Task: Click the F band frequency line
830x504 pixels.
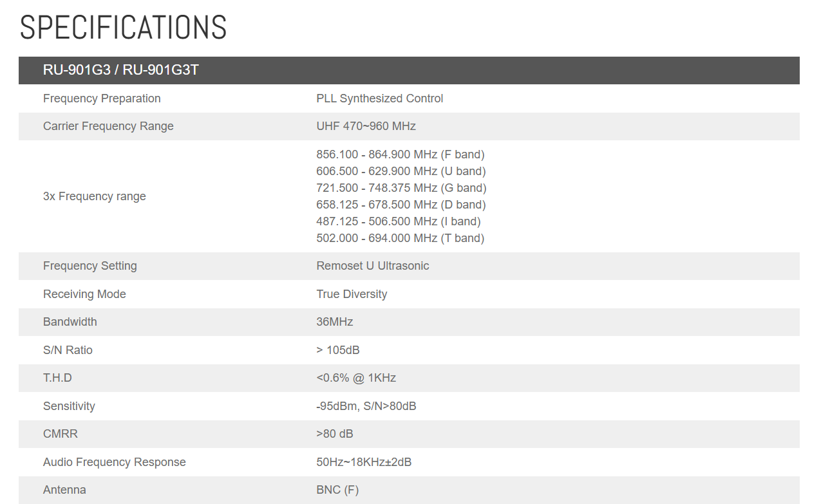Action: [x=400, y=154]
